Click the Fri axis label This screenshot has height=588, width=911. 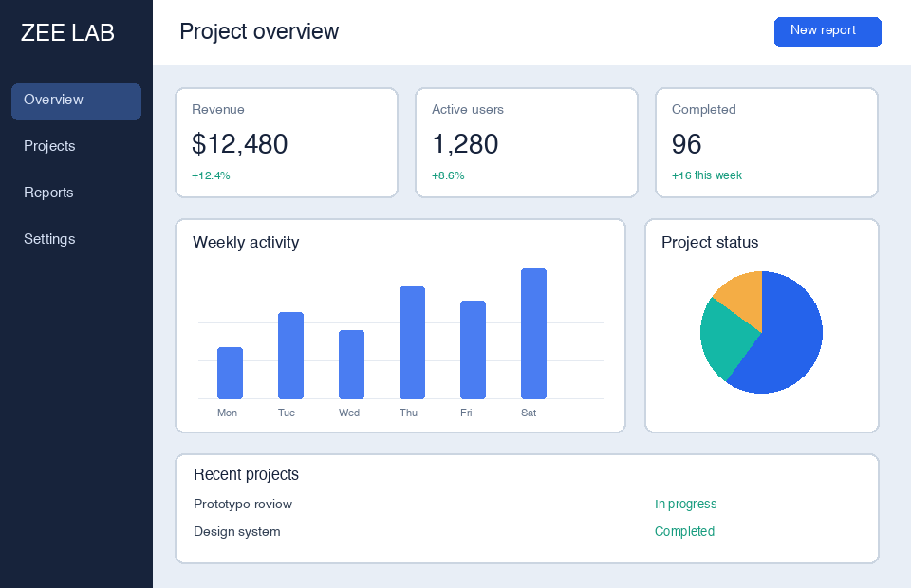(x=466, y=413)
